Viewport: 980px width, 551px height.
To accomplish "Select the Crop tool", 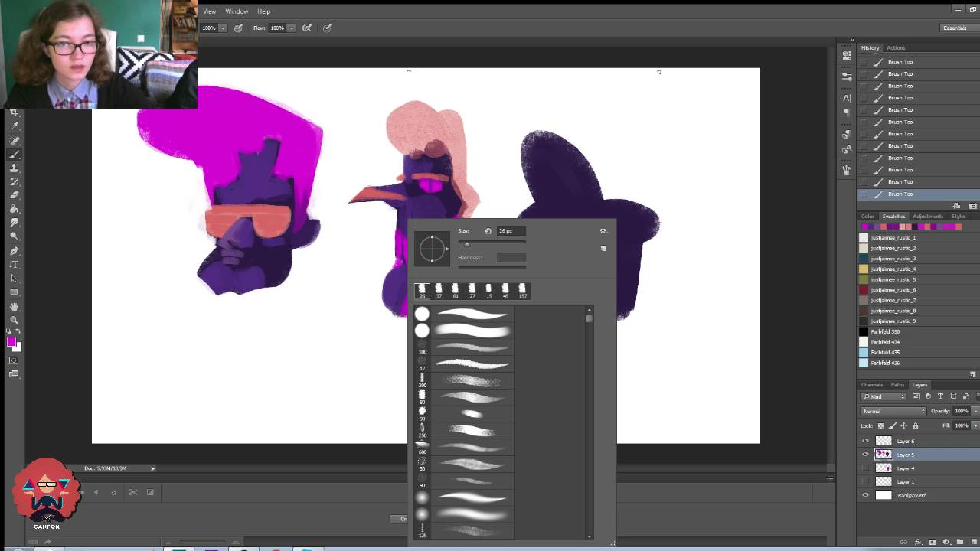I will [x=14, y=112].
